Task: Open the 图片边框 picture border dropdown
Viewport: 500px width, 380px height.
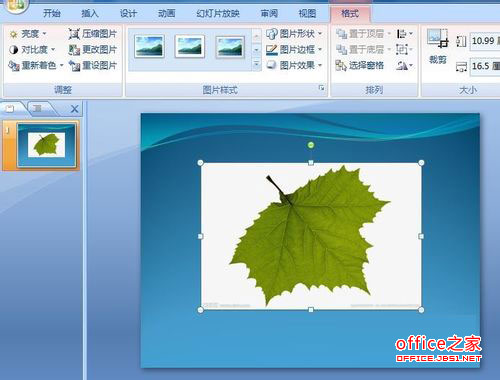Action: pos(294,49)
